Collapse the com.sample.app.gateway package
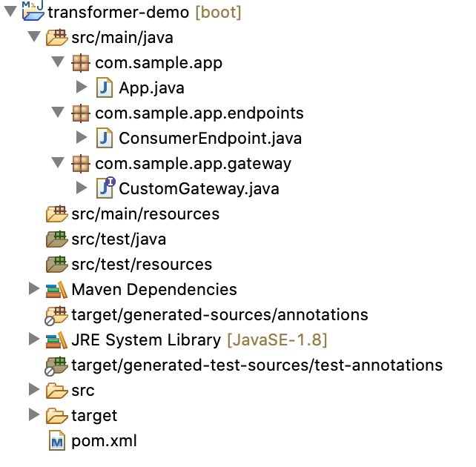Viewport: 476px width, 467px height. pos(58,162)
